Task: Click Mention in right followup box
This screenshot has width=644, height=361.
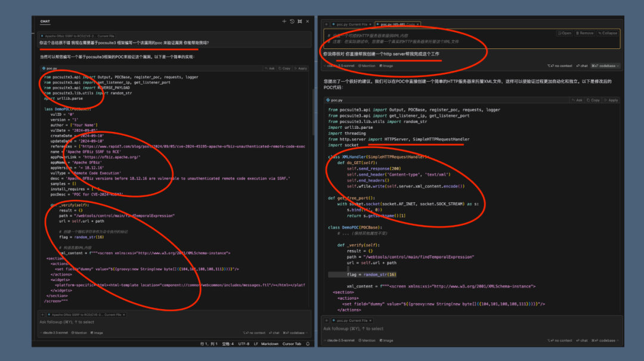Action: coord(367,341)
